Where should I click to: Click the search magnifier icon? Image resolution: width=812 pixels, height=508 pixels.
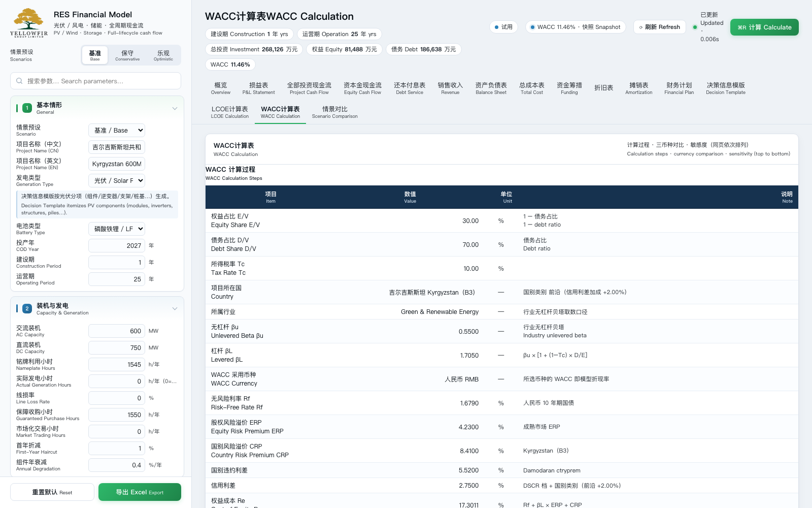(19, 81)
